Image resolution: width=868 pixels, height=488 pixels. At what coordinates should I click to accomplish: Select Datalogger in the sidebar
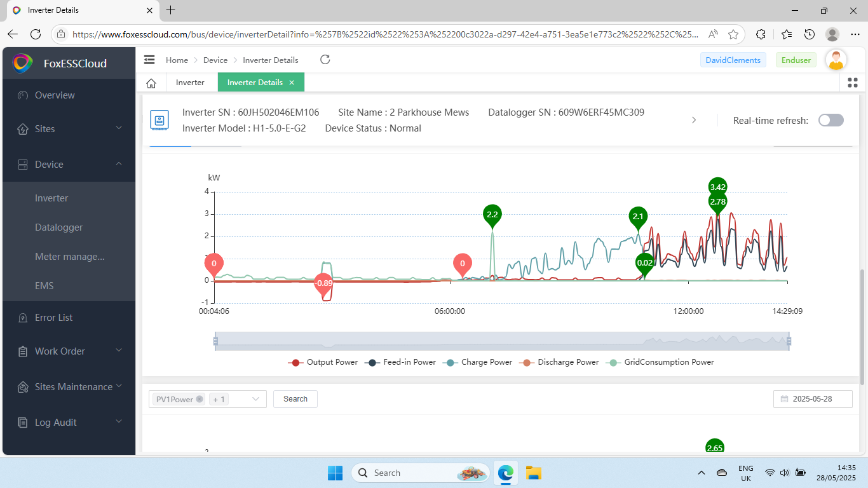pos(58,227)
